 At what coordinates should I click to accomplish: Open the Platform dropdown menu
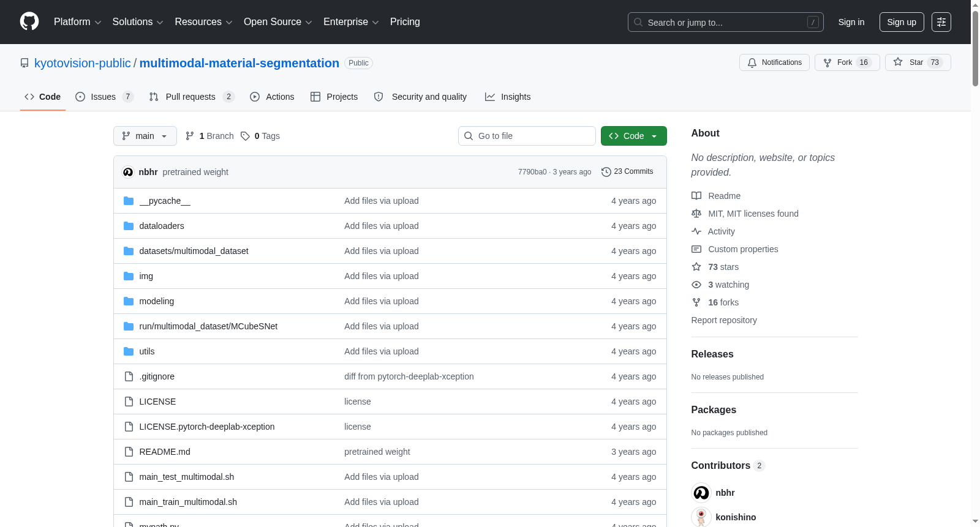(x=77, y=22)
